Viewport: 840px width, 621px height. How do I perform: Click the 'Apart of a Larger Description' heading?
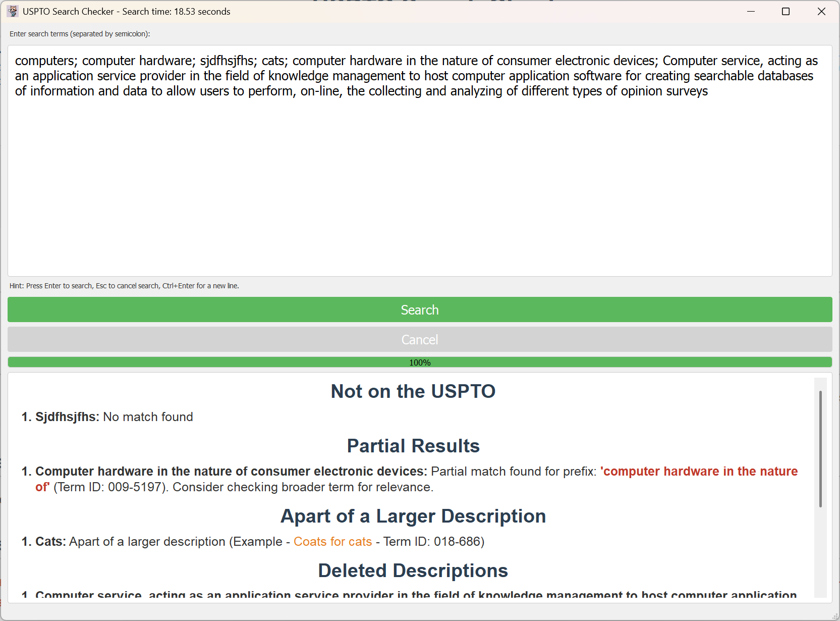coord(413,516)
